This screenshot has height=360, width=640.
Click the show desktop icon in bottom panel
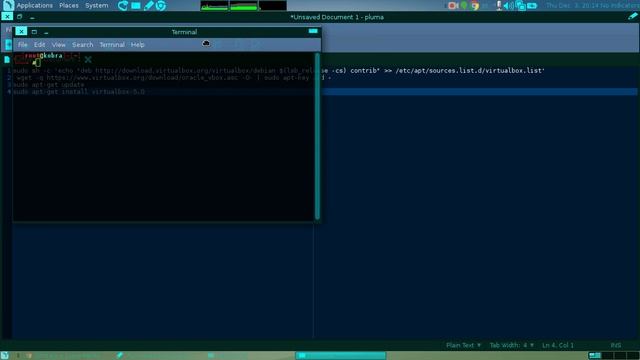pyautogui.click(x=4, y=356)
